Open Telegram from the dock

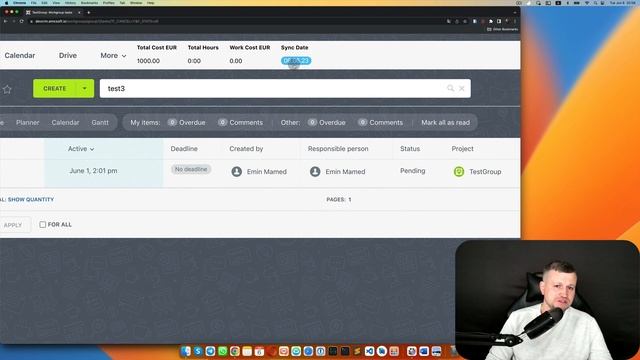[x=210, y=351]
